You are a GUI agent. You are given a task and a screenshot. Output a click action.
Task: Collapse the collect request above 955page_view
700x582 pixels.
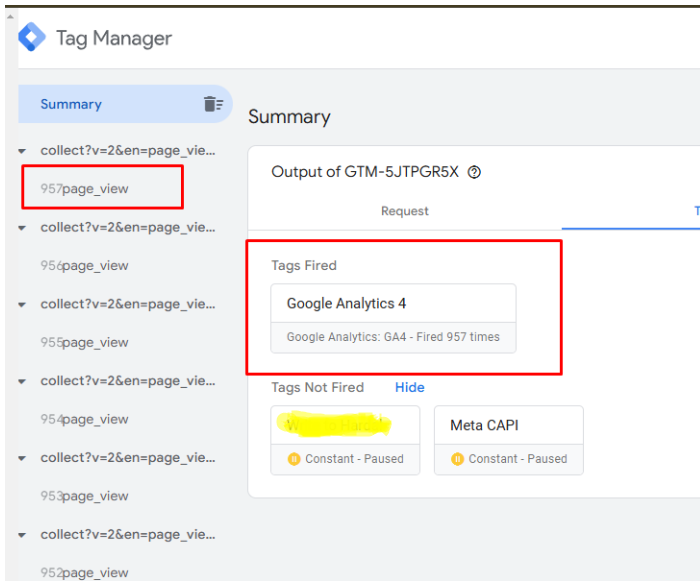pyautogui.click(x=21, y=304)
